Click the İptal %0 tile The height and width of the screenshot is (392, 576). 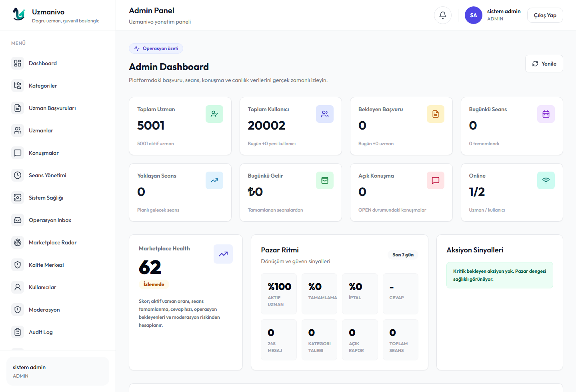[360, 294]
